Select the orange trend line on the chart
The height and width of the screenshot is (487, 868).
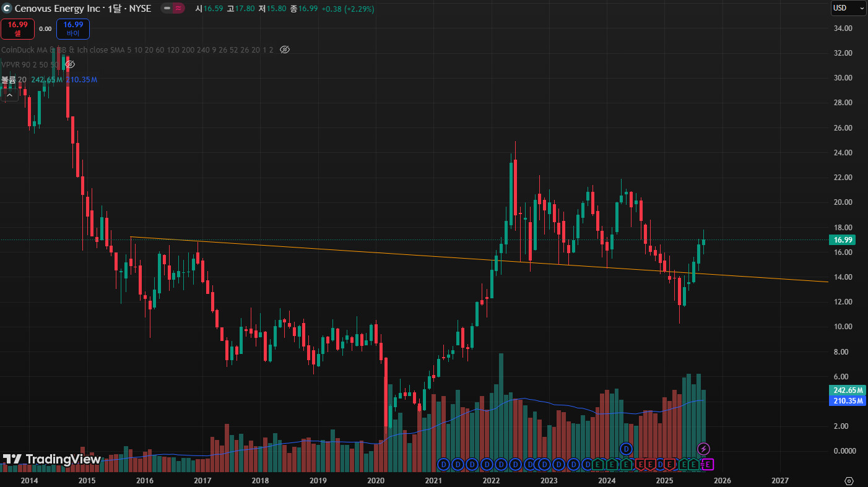pyautogui.click(x=479, y=259)
